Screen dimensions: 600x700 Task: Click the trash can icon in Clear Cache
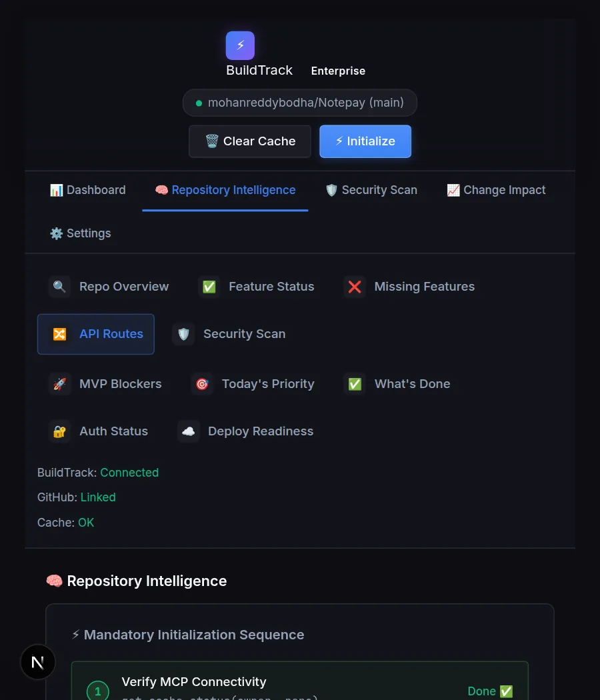point(211,141)
